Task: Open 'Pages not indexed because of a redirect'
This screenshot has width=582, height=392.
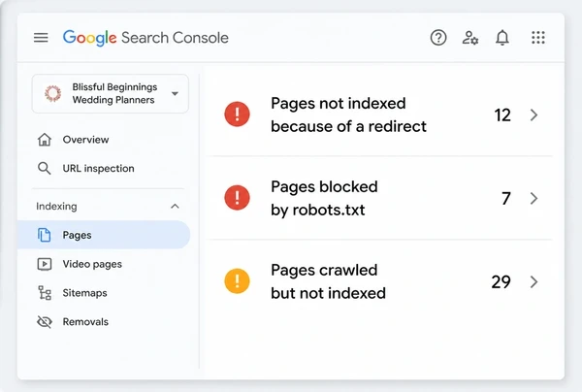Action: pos(379,114)
